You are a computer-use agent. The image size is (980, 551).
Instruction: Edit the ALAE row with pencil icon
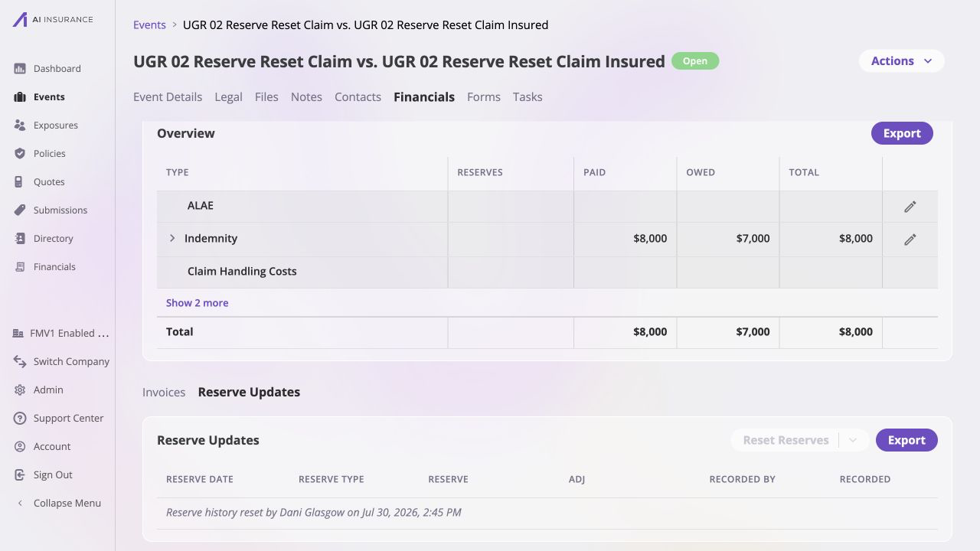point(910,207)
